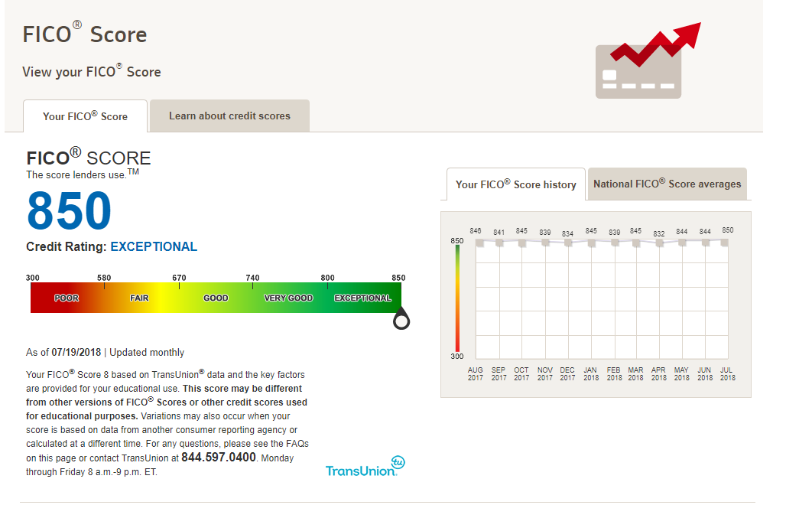Open National FICO Score averages tab
Viewport: 812px width, 505px height.
pos(667,184)
